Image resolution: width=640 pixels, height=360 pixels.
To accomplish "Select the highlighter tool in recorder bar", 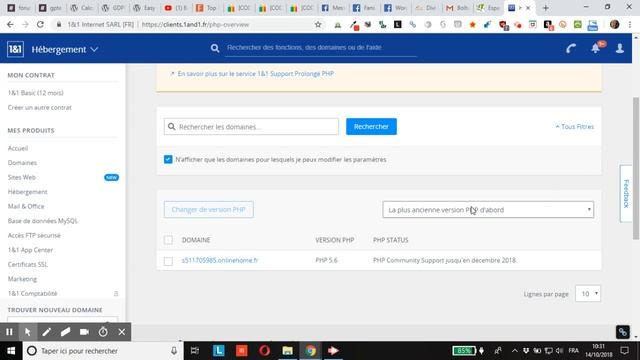I will [65, 332].
